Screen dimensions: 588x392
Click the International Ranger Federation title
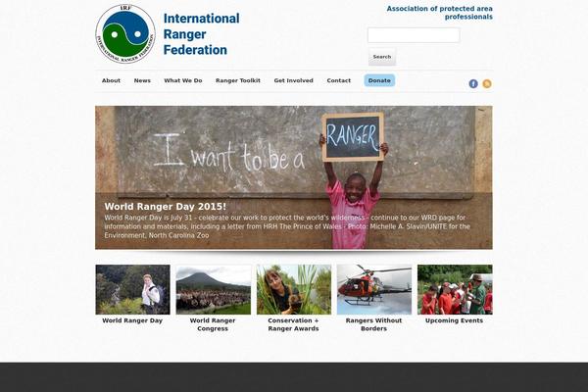[x=201, y=34]
